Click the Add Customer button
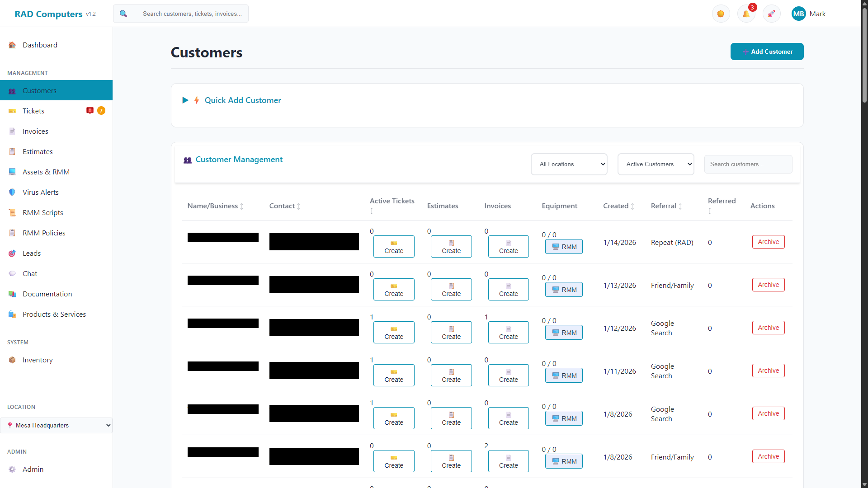 click(767, 52)
